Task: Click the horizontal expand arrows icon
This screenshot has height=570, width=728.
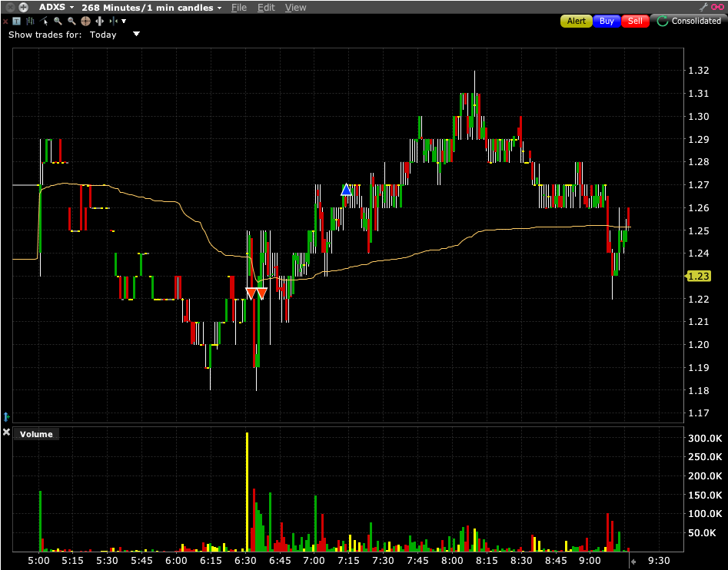Action: [99, 21]
